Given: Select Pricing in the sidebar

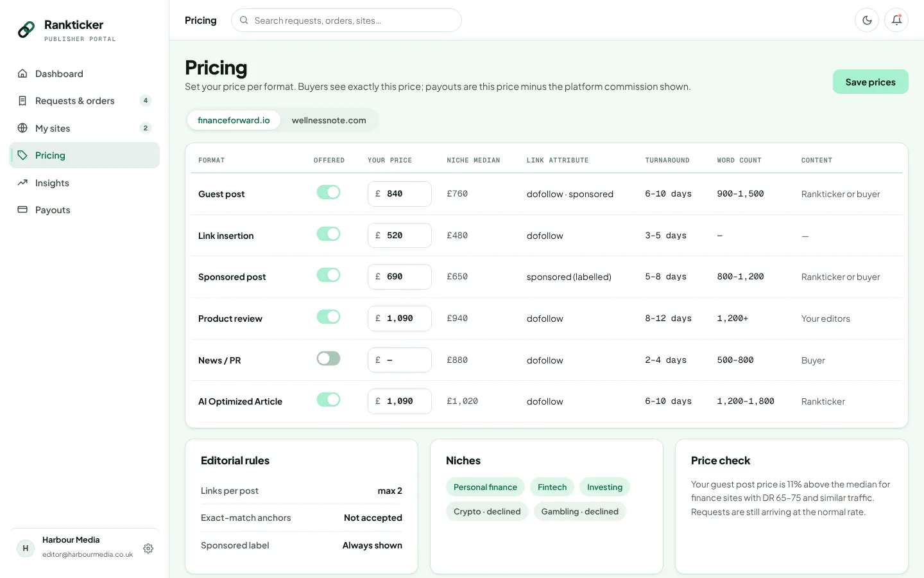Looking at the screenshot, I should point(85,155).
